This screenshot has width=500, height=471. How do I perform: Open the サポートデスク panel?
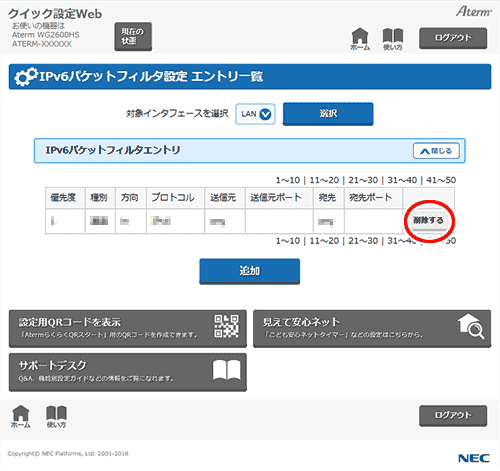click(128, 372)
